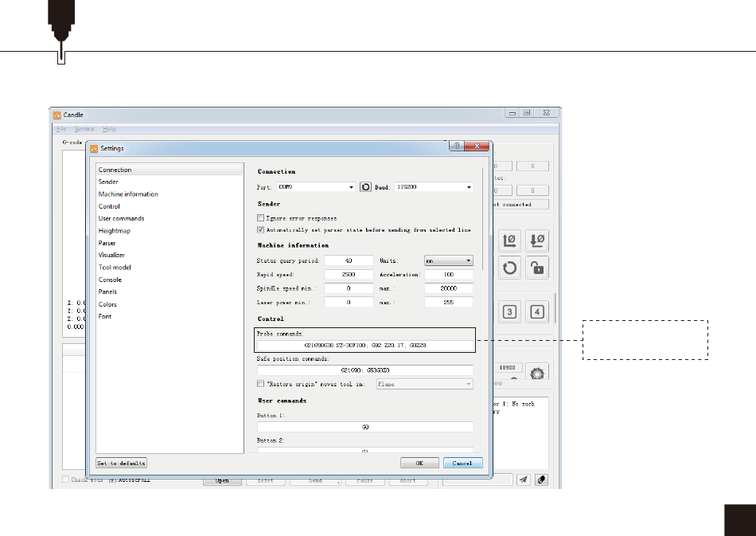
Task: Click the Zero Z icon in Candle window
Action: (537, 241)
